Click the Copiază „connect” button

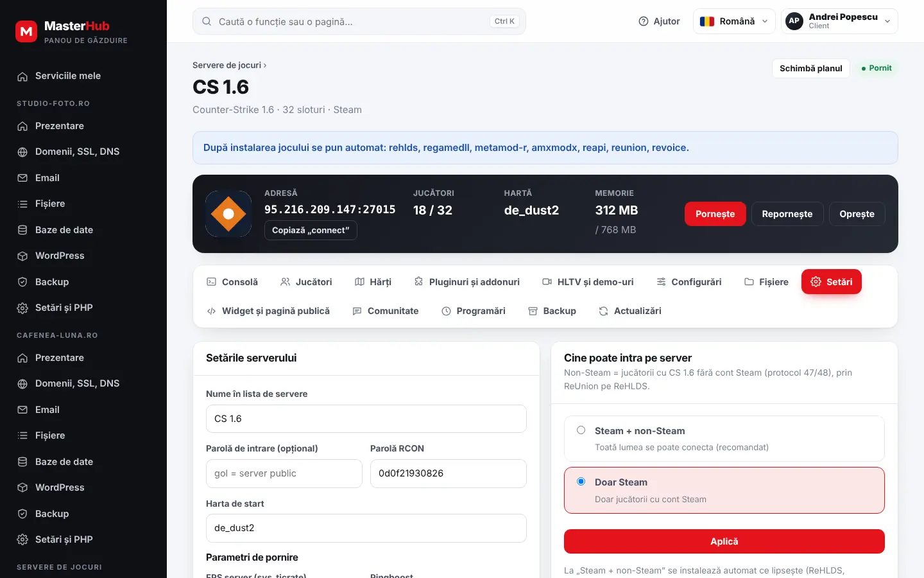[311, 230]
